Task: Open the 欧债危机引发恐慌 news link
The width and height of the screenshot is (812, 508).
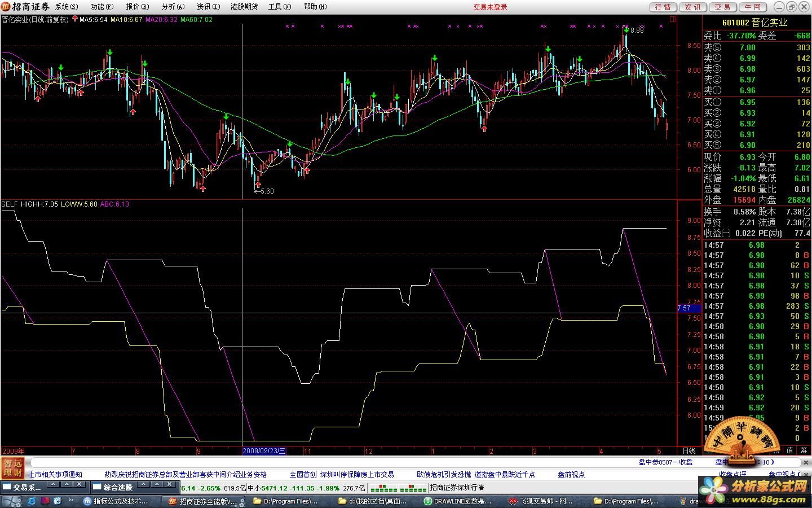Action: 444,475
